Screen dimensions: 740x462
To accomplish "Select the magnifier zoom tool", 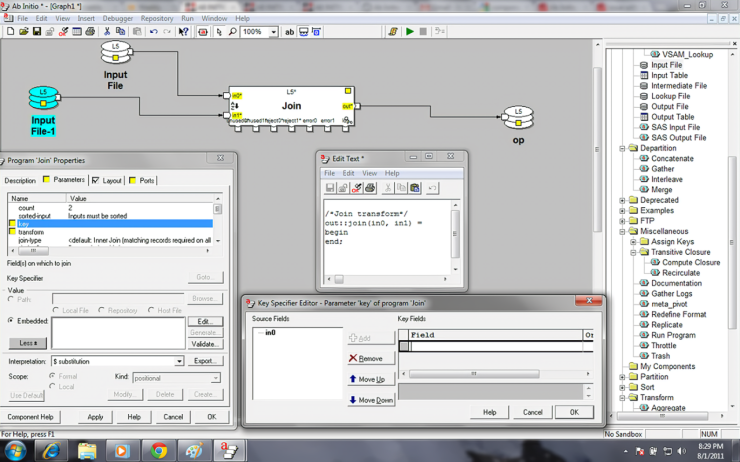I will tap(232, 32).
